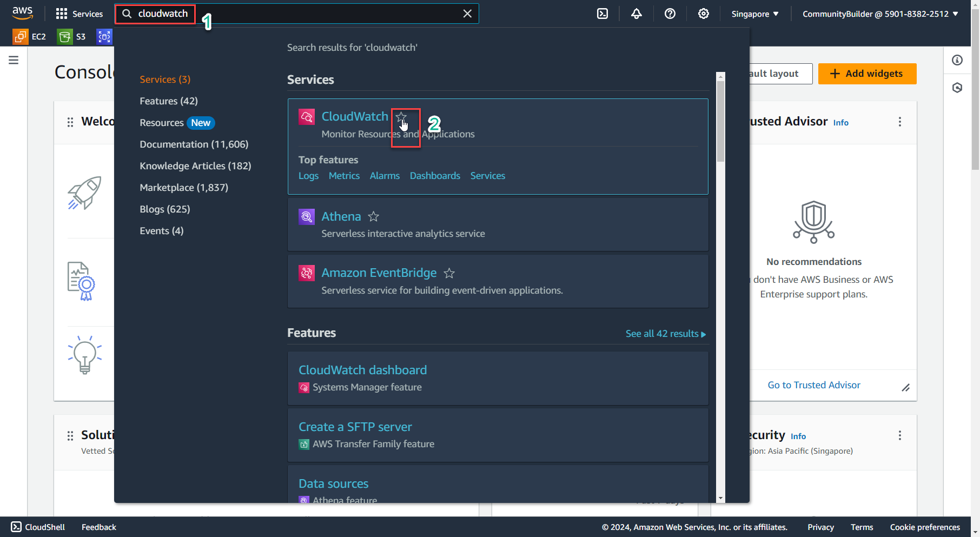This screenshot has height=537, width=980.
Task: Favorite CloudWatch with the star
Action: click(401, 117)
